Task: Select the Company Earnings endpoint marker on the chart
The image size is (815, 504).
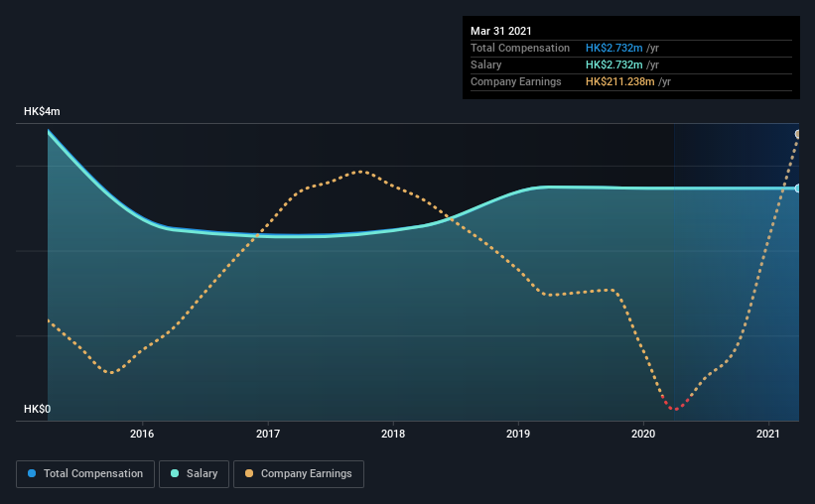Action: (x=798, y=134)
